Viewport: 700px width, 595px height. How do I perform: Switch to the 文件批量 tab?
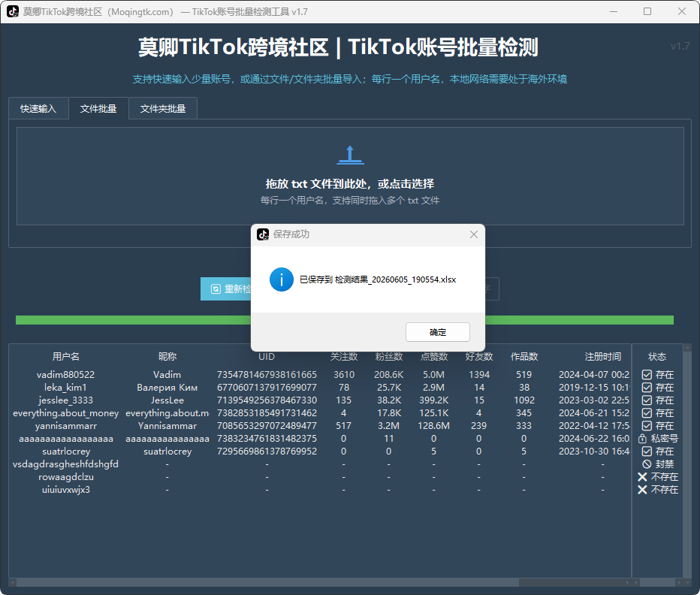98,108
